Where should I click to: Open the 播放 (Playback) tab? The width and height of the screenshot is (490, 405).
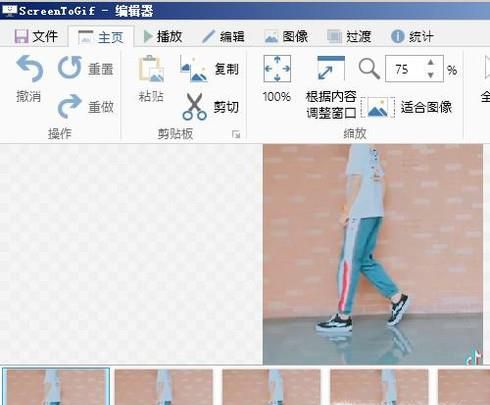point(163,36)
